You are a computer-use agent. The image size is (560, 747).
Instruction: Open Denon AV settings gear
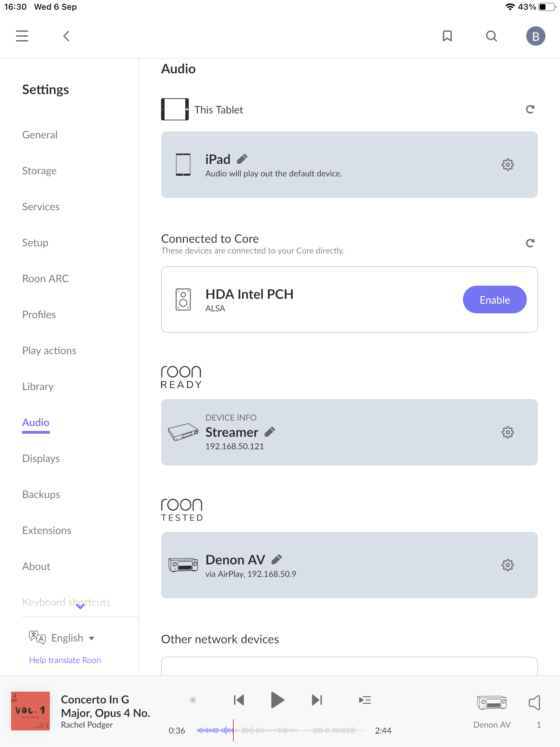coord(507,565)
